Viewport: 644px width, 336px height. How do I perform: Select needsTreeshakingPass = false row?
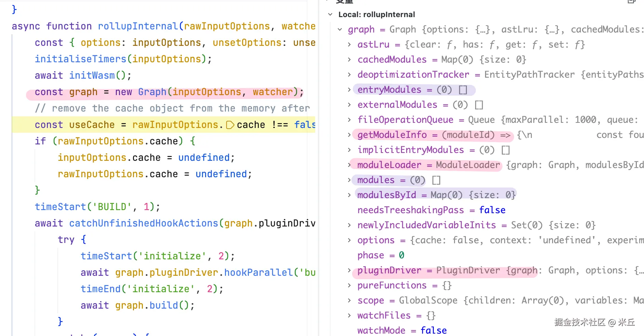click(x=431, y=210)
